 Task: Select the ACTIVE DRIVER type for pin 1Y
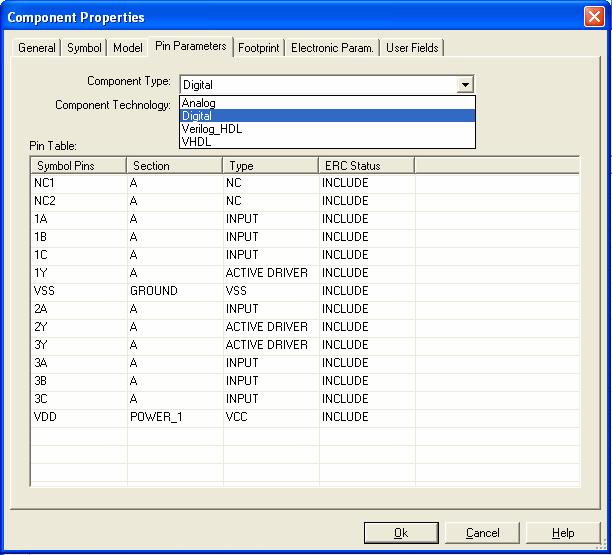tap(267, 273)
